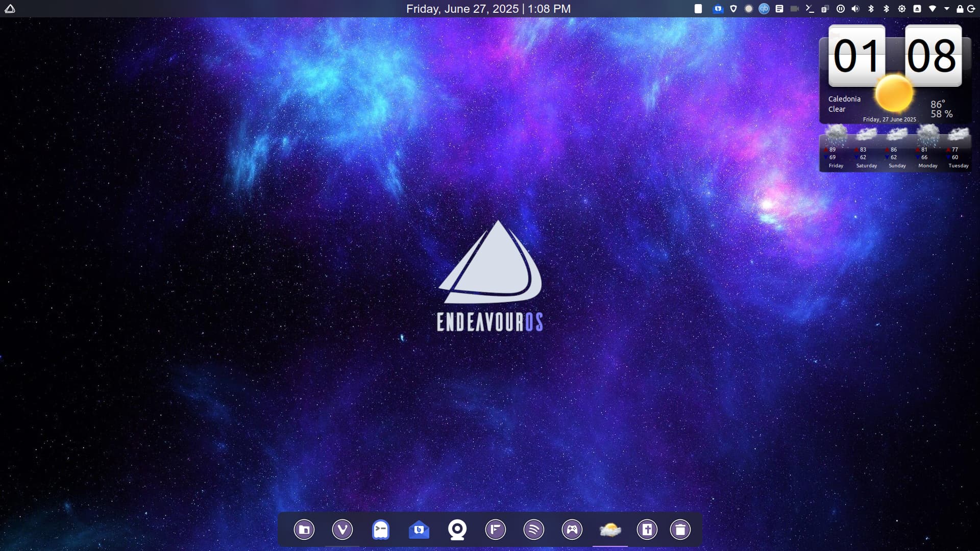Open the trash icon in the dock

[x=680, y=530]
